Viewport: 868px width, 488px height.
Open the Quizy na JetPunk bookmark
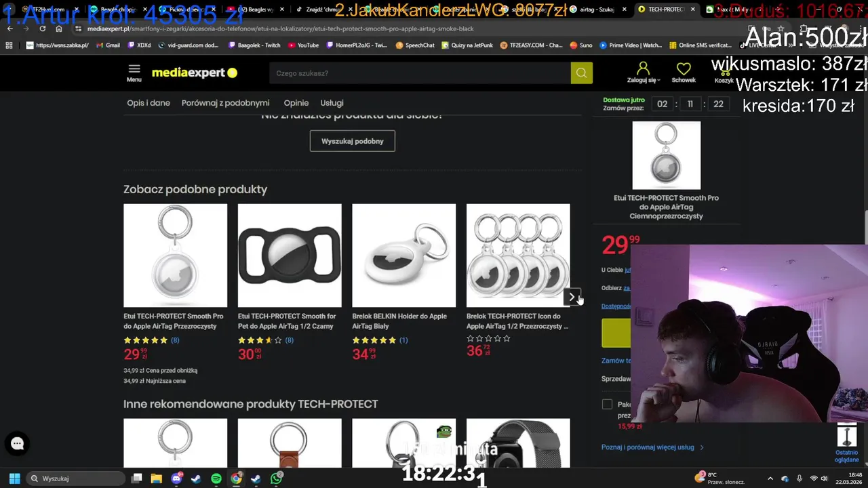point(467,45)
